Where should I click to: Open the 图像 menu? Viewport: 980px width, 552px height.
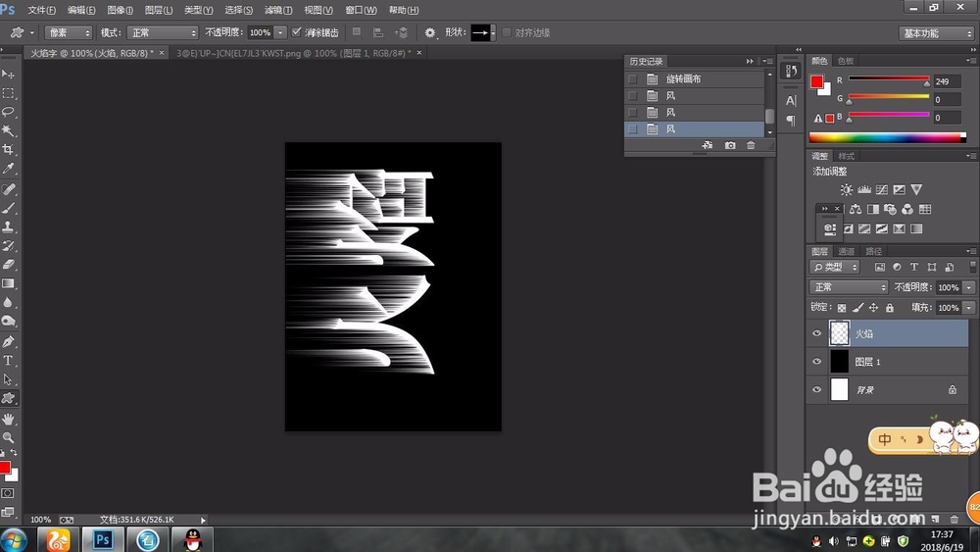(120, 10)
